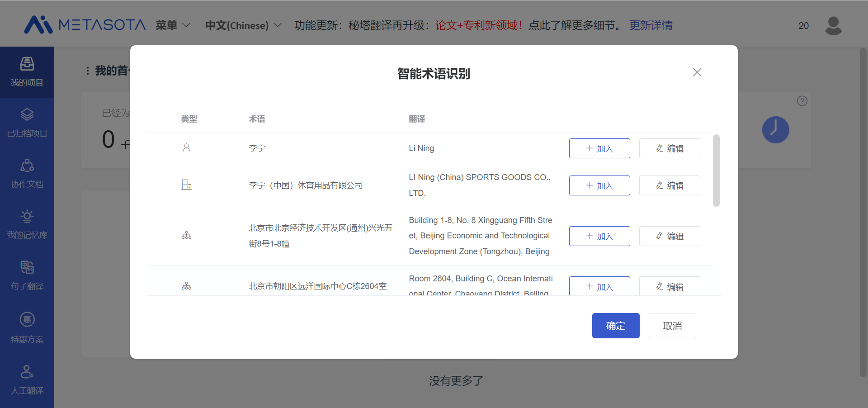The height and width of the screenshot is (408, 868).
Task: Select term 李宁（中国）体育用品有限公司
Action: [306, 185]
